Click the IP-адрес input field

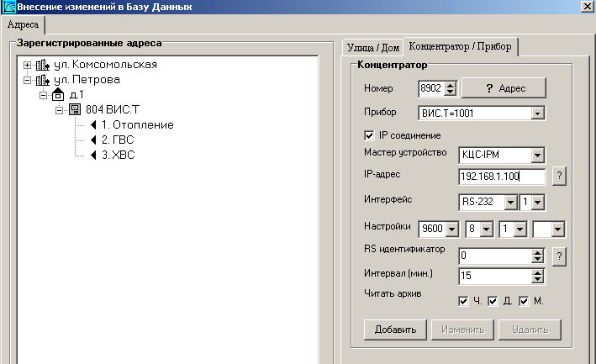[503, 177]
